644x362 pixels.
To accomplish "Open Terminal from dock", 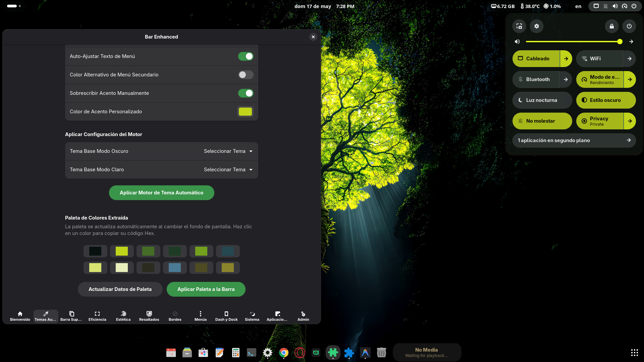I will pyautogui.click(x=252, y=353).
